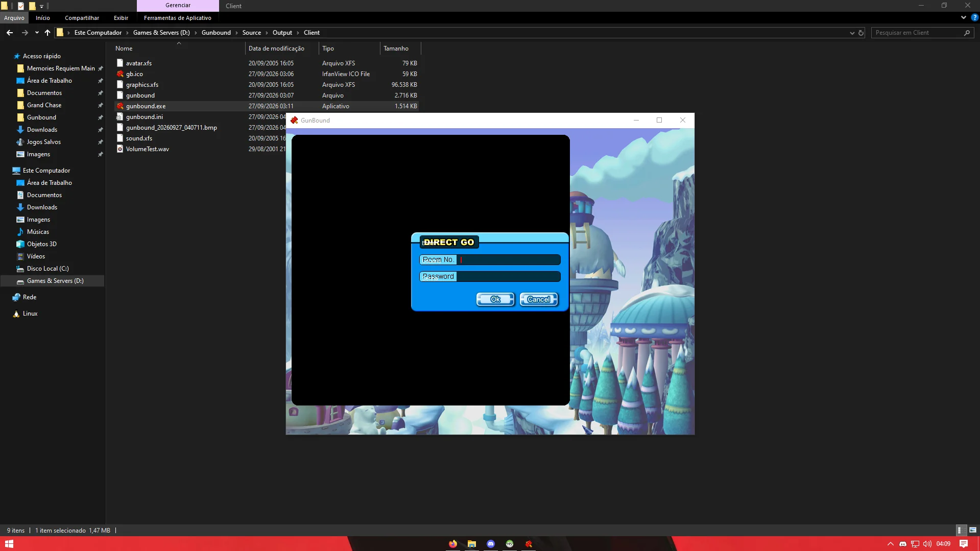The image size is (980, 551).
Task: Open pinned Jogos Salvos folder
Action: point(44,142)
